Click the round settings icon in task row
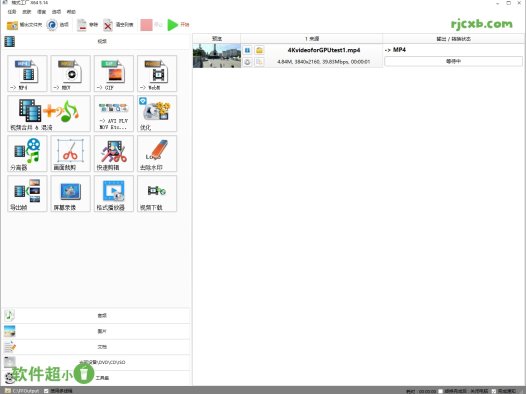This screenshot has height=394, width=526. click(247, 62)
